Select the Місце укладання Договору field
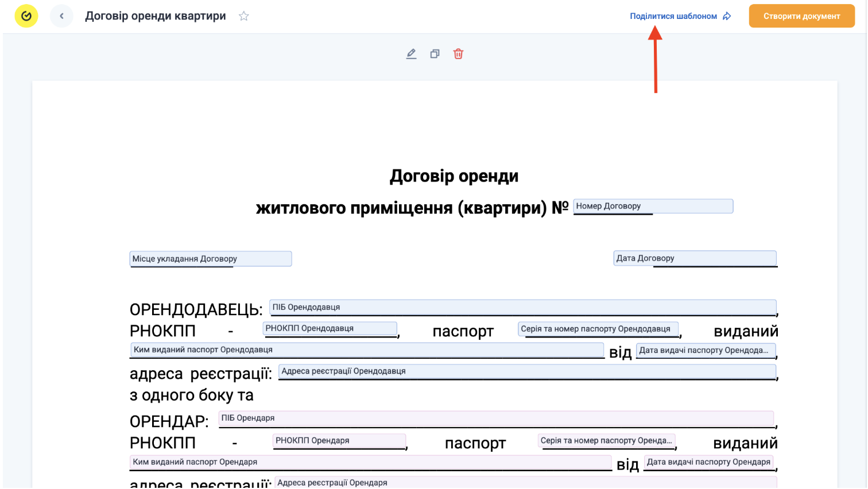This screenshot has width=868, height=489. click(211, 259)
